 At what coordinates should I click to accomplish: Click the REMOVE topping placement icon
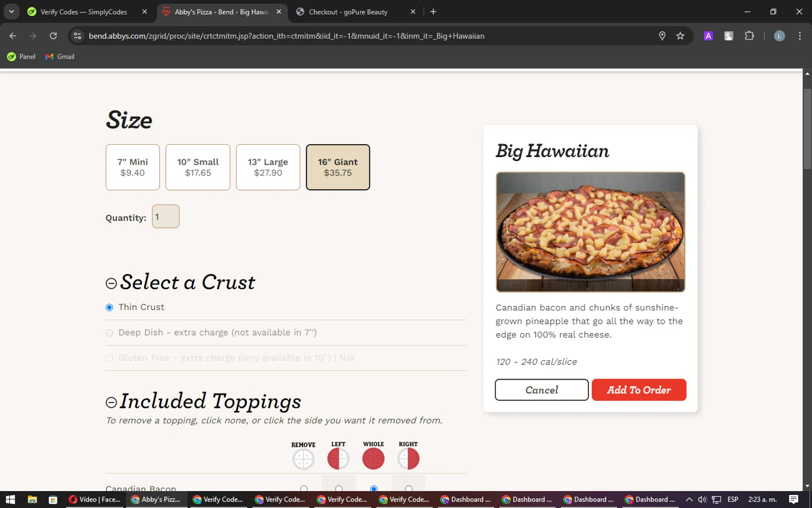point(303,459)
